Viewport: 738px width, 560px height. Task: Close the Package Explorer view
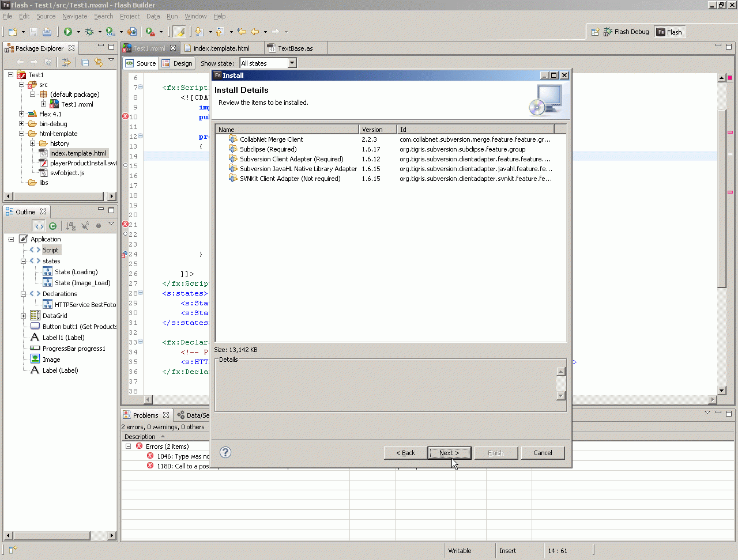coord(71,48)
